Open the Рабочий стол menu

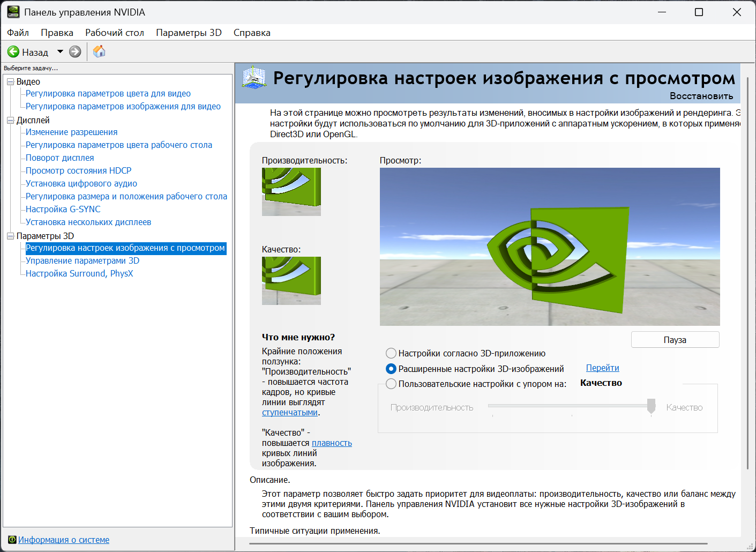[x=115, y=33]
